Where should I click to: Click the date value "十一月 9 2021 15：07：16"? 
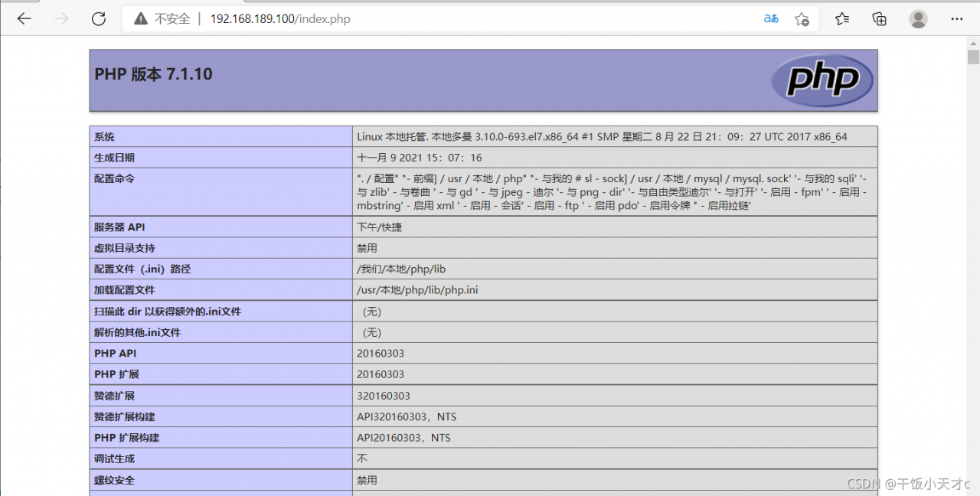pyautogui.click(x=420, y=158)
